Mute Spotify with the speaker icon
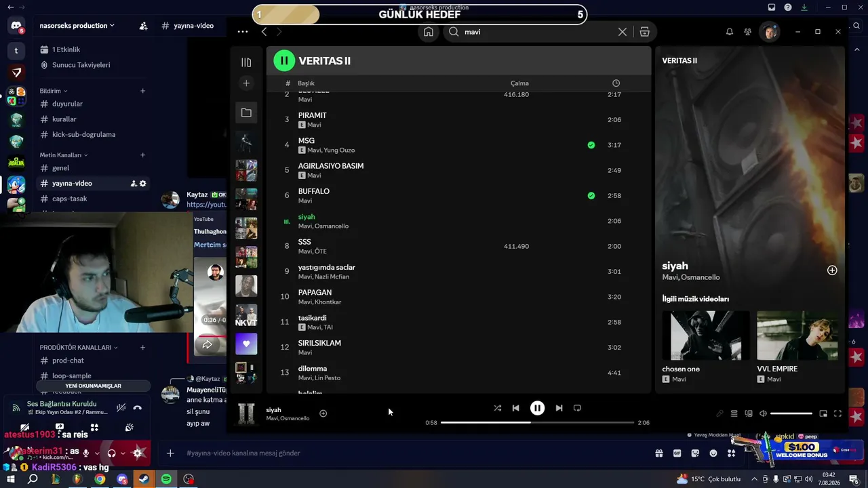This screenshot has width=868, height=488. click(763, 413)
